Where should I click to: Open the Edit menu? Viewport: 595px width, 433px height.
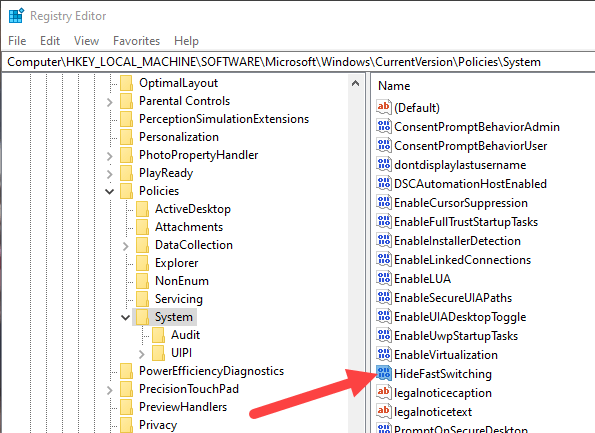point(50,41)
